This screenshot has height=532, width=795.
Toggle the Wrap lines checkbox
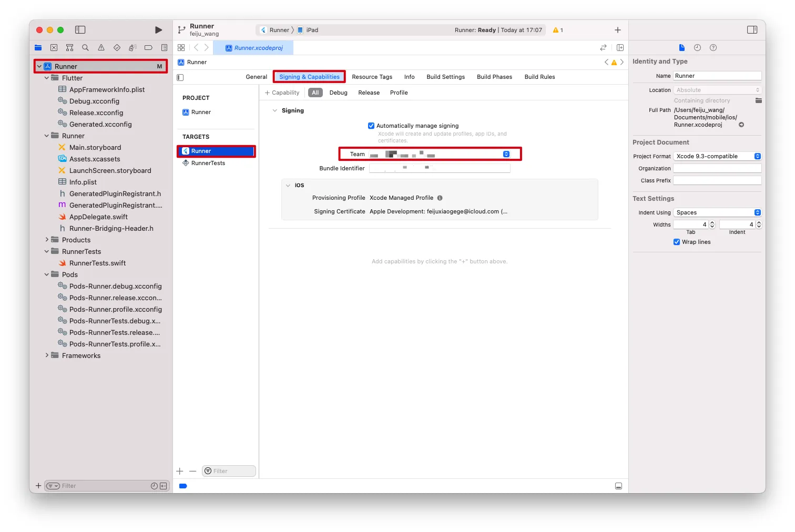coord(677,242)
